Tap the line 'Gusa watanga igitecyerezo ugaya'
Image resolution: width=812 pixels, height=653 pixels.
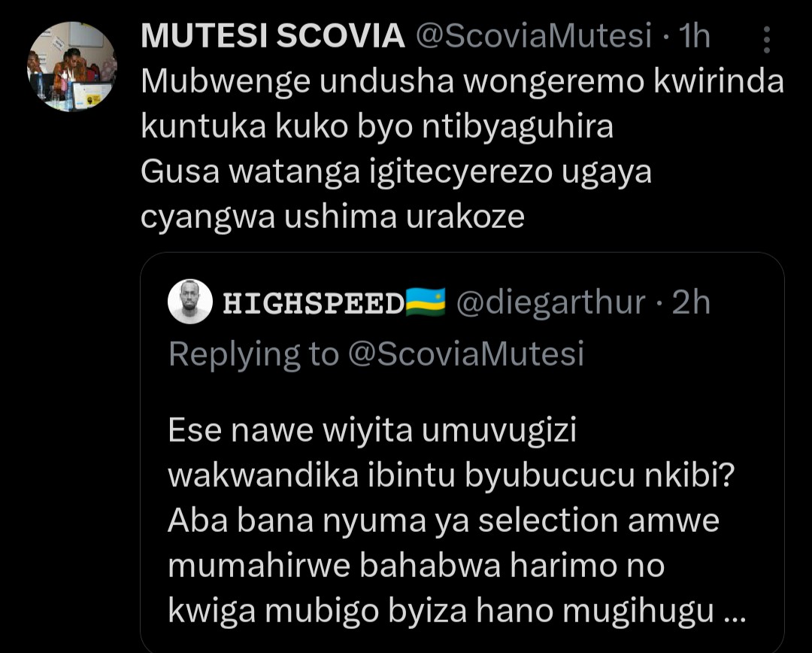coord(395,172)
